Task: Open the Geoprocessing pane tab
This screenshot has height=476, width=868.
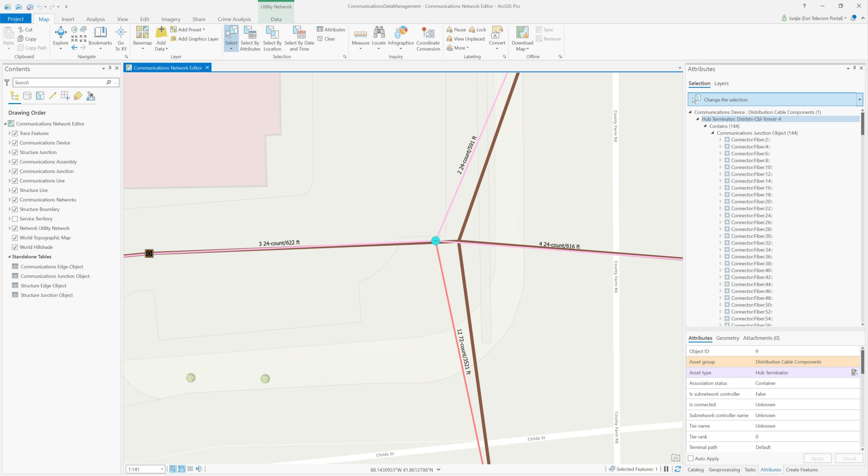Action: click(x=724, y=470)
